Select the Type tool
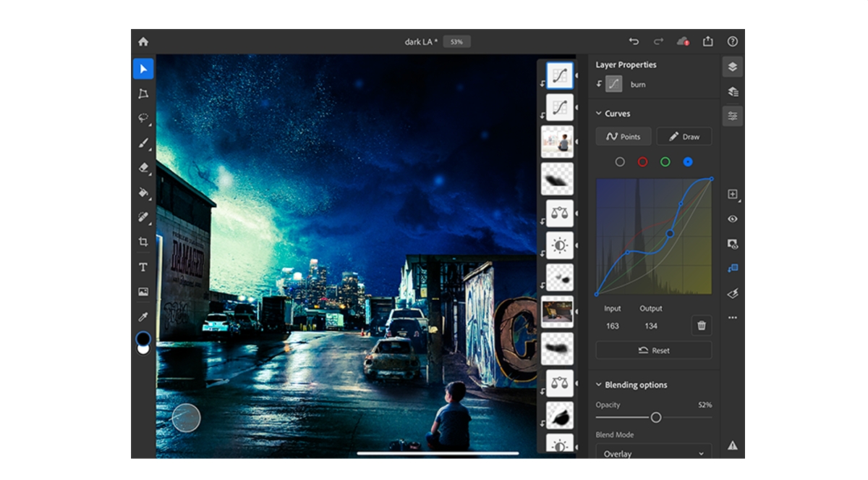 click(x=143, y=267)
